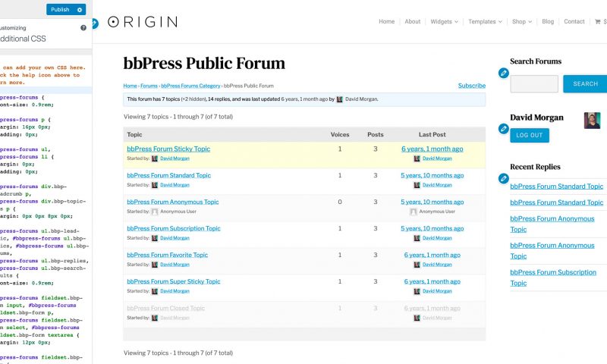Image resolution: width=607 pixels, height=364 pixels.
Task: Click the Last Post column header
Action: click(x=432, y=135)
